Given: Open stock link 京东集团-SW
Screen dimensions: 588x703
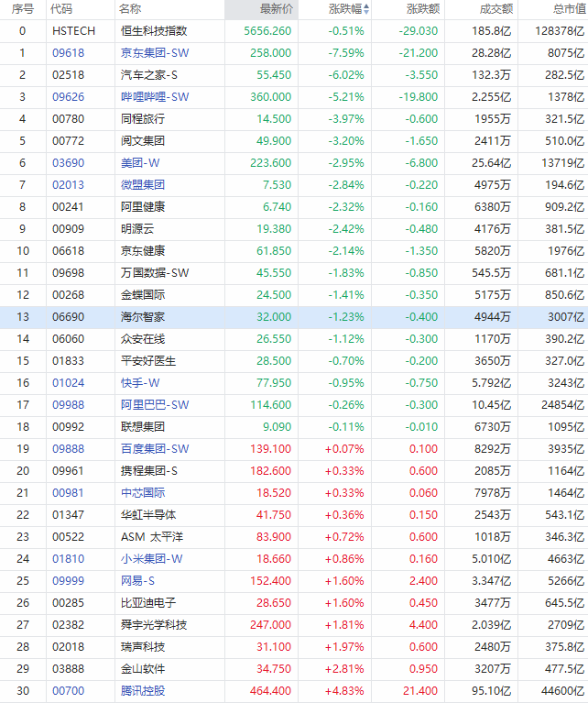Looking at the screenshot, I should [x=155, y=53].
